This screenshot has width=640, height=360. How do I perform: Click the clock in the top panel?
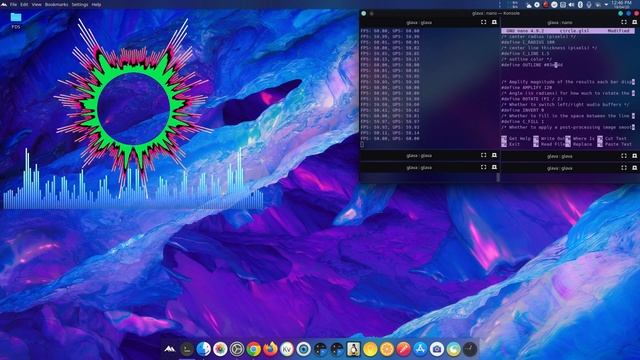622,5
